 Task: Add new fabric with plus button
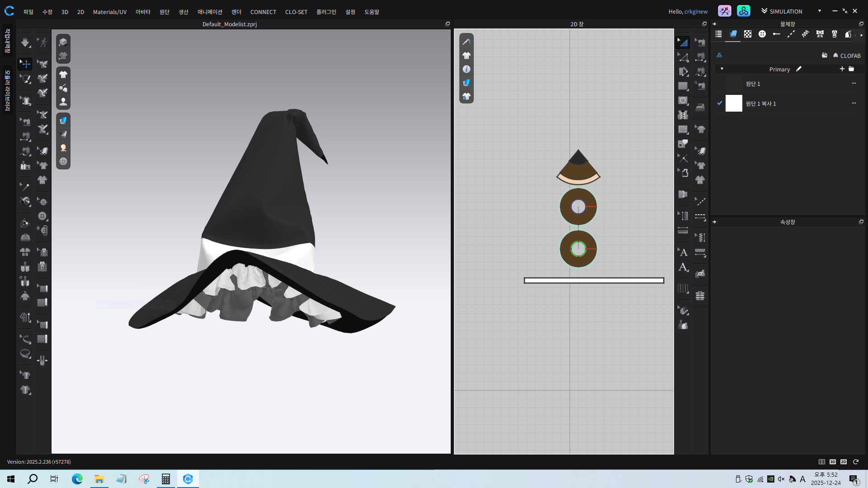coord(842,69)
